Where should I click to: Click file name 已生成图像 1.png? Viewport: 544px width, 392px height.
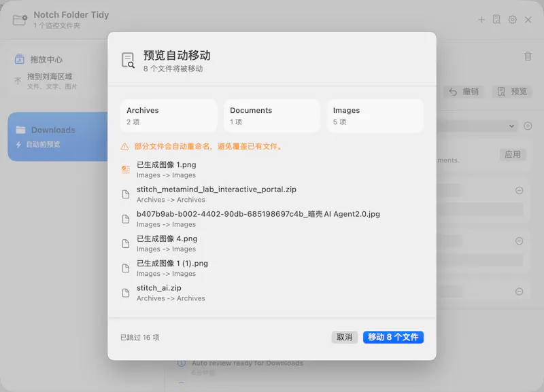(166, 164)
